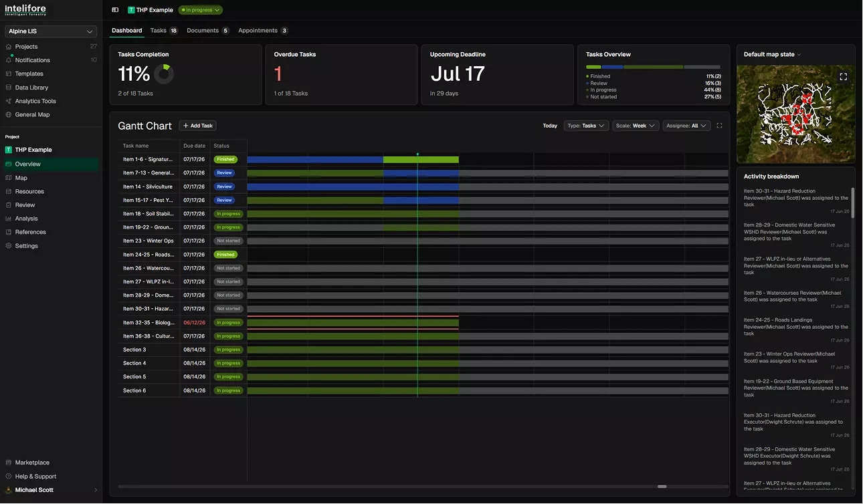863x504 pixels.
Task: Click the Item 30-31 Hazard Reduction Reviewer activity
Action: (796, 201)
